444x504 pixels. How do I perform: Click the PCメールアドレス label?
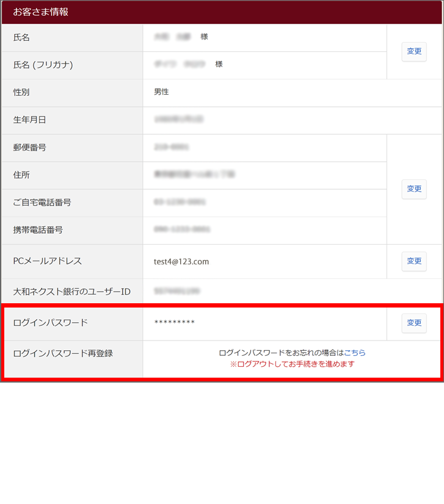click(x=47, y=261)
